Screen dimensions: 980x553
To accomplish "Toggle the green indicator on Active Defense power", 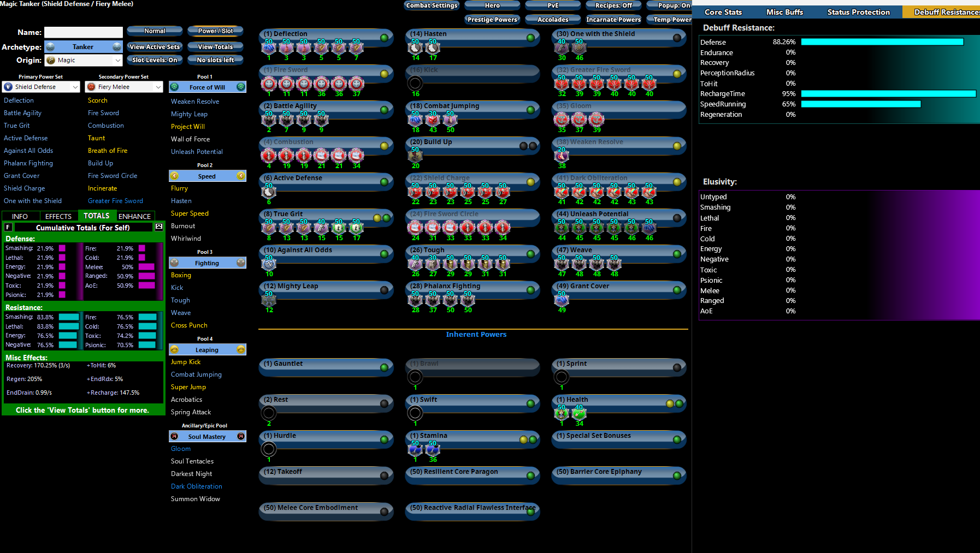I will point(384,182).
